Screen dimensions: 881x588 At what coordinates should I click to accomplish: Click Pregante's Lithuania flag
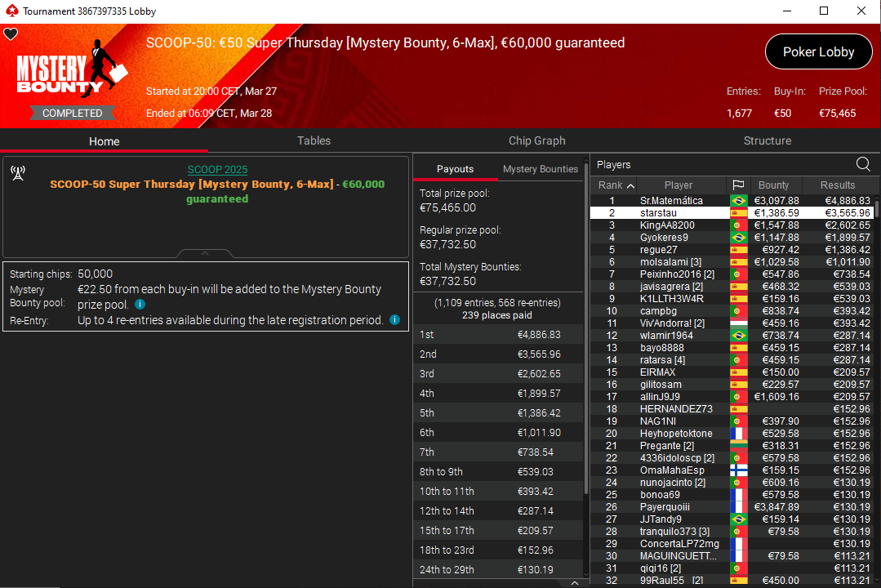point(738,446)
